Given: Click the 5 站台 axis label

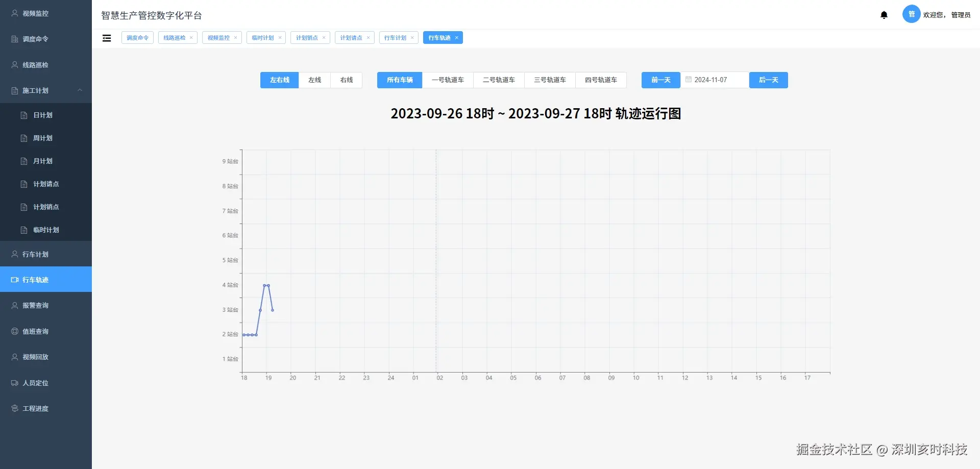Looking at the screenshot, I should click(230, 260).
